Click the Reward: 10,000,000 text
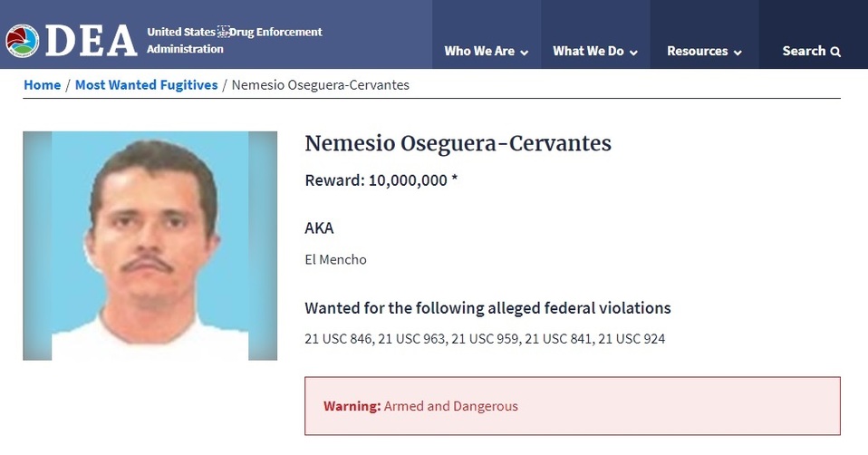Viewport: 868px width, 455px height. [x=381, y=180]
